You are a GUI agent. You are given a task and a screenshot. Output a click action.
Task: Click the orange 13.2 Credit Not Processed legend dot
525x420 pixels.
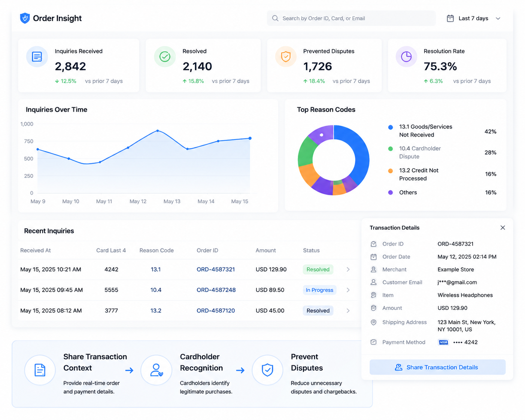391,171
